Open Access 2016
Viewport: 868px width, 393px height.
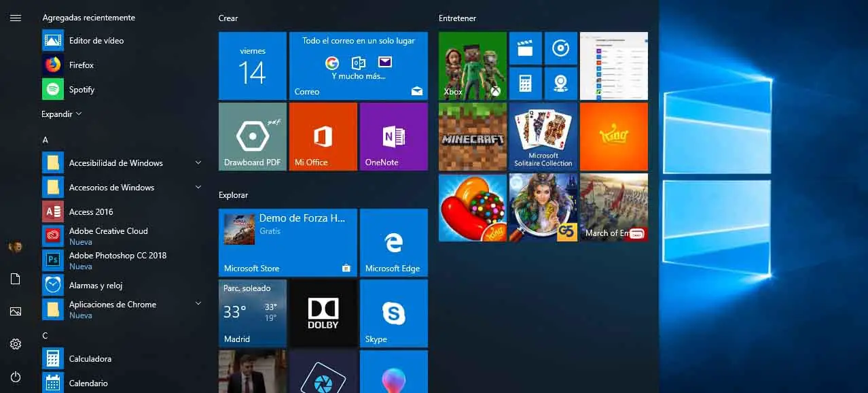[x=122, y=212]
